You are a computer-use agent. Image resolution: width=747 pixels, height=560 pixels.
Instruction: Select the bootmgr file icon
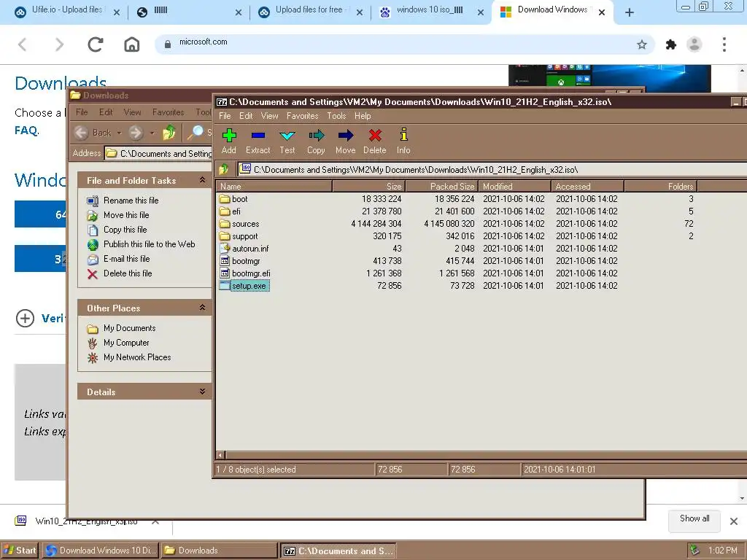[x=225, y=260]
